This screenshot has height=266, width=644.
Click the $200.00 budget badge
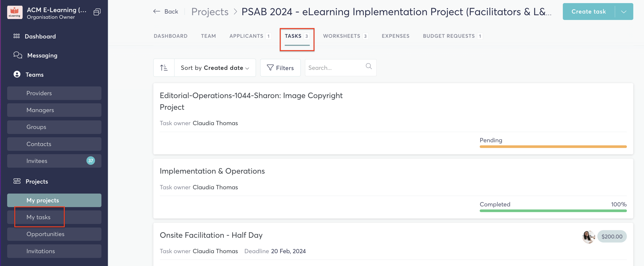[x=612, y=236]
